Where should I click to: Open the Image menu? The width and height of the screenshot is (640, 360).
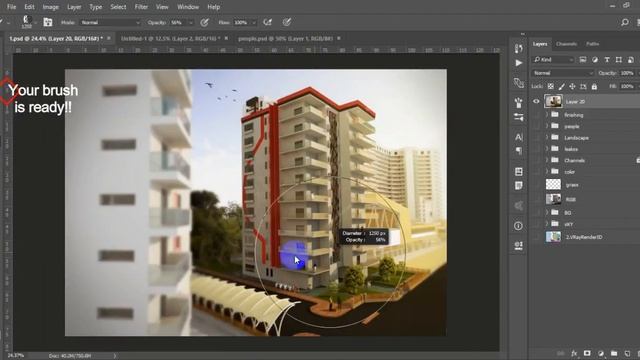(51, 7)
